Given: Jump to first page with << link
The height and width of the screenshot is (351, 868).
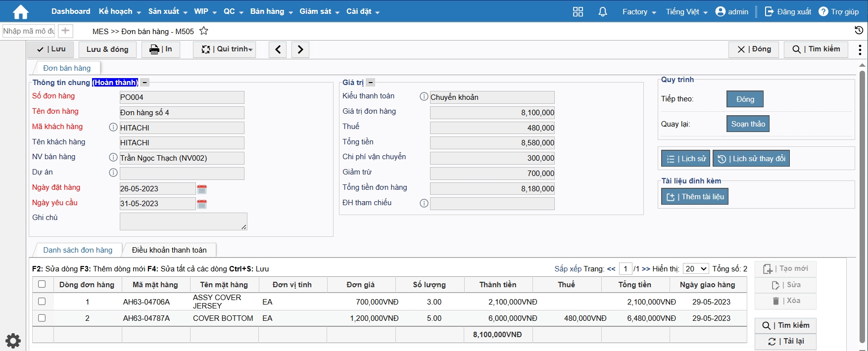Looking at the screenshot, I should click(x=611, y=269).
